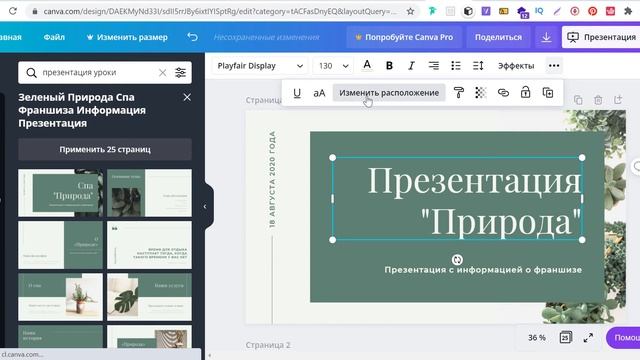Clear the template search query
This screenshot has width=640, height=360.
[162, 73]
